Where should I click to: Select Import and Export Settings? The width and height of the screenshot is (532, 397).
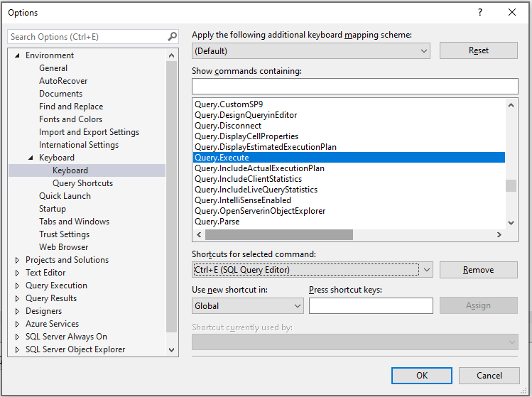click(89, 132)
